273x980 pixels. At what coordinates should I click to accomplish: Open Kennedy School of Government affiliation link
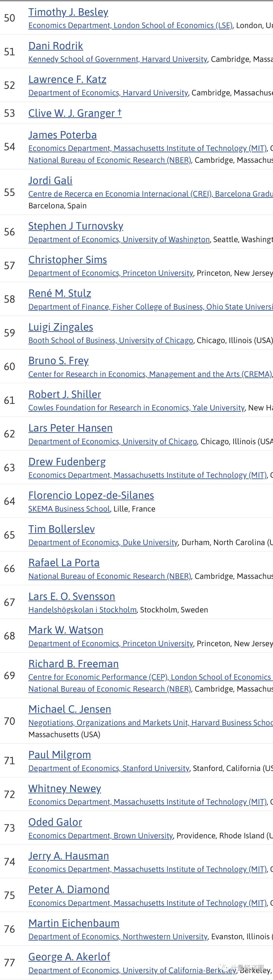(118, 59)
